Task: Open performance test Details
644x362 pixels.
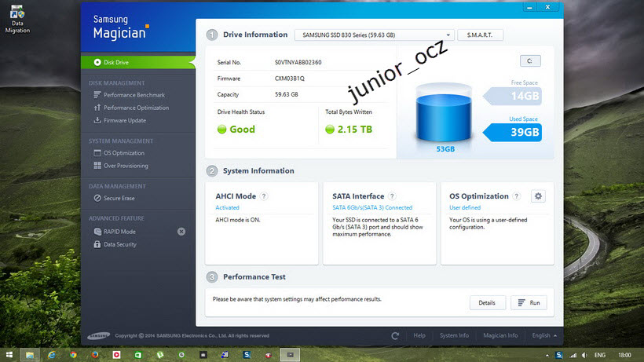Action: coord(487,302)
